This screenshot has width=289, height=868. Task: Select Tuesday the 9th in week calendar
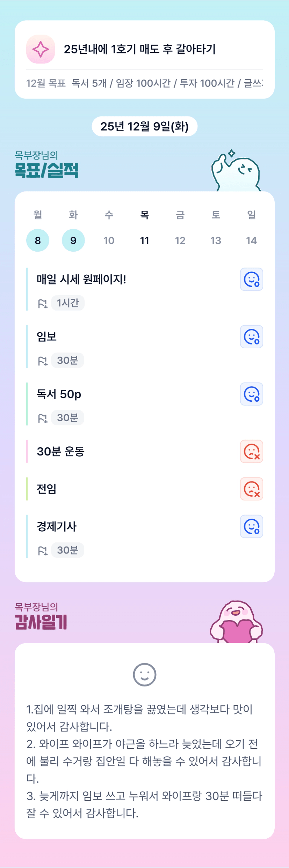[x=73, y=240]
